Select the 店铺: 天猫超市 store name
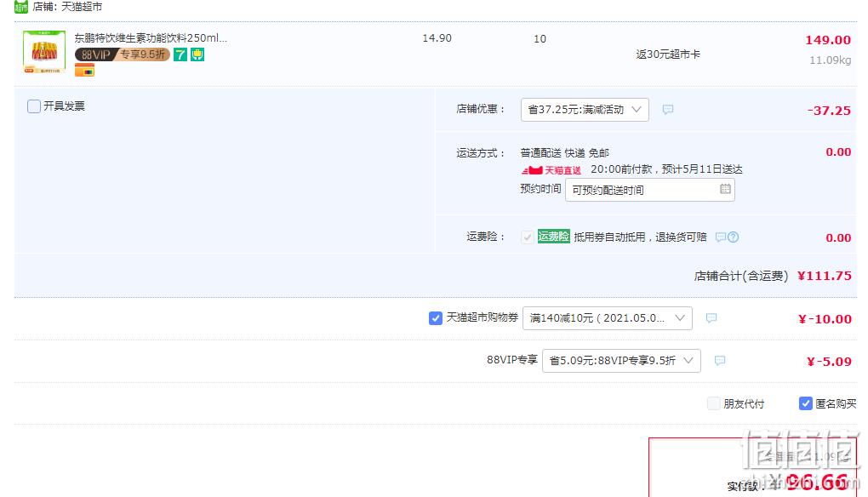Viewport: 868px width, 497px height. pyautogui.click(x=67, y=7)
